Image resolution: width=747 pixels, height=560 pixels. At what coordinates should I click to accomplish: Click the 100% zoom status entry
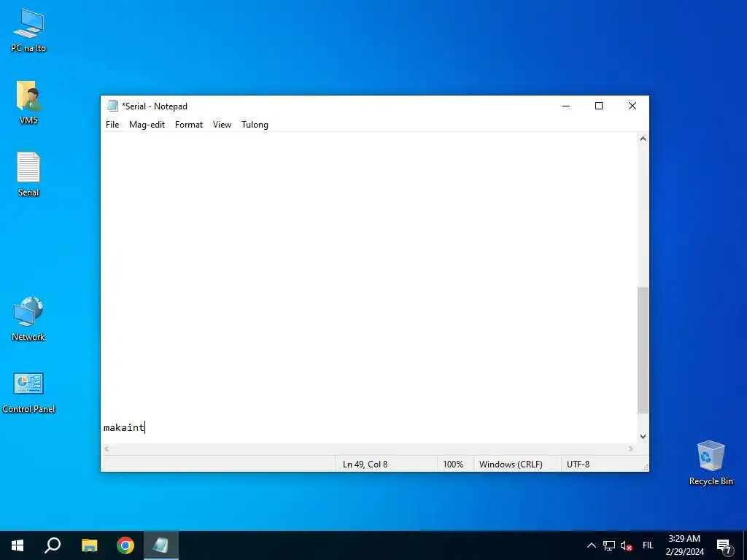click(453, 464)
